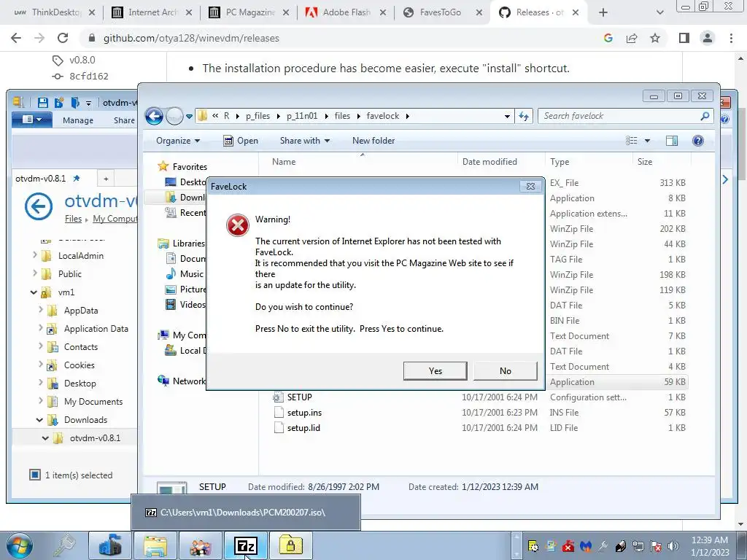Close the Releases tab
The height and width of the screenshot is (560, 747).
pyautogui.click(x=576, y=12)
